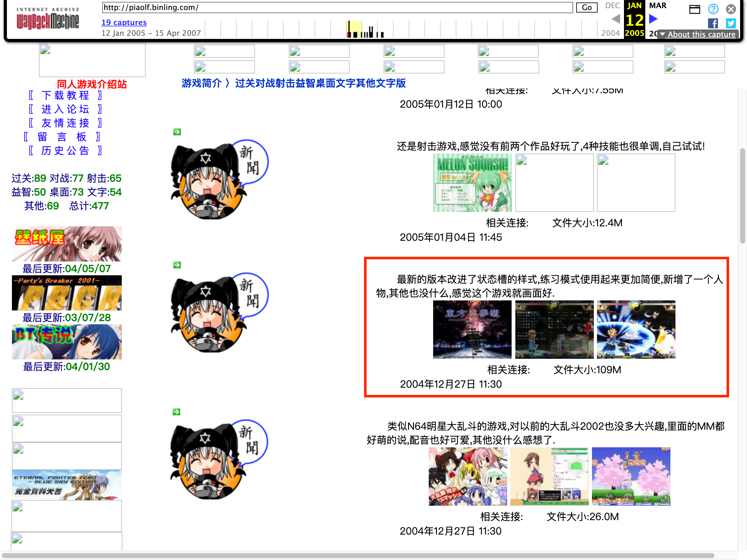The width and height of the screenshot is (747, 560).
Task: Click the 最后更新:04/01/30 text
Action: pos(67,366)
